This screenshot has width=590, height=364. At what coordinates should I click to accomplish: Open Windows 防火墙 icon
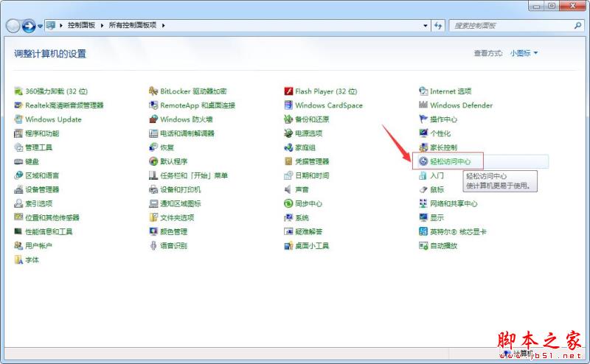(153, 119)
